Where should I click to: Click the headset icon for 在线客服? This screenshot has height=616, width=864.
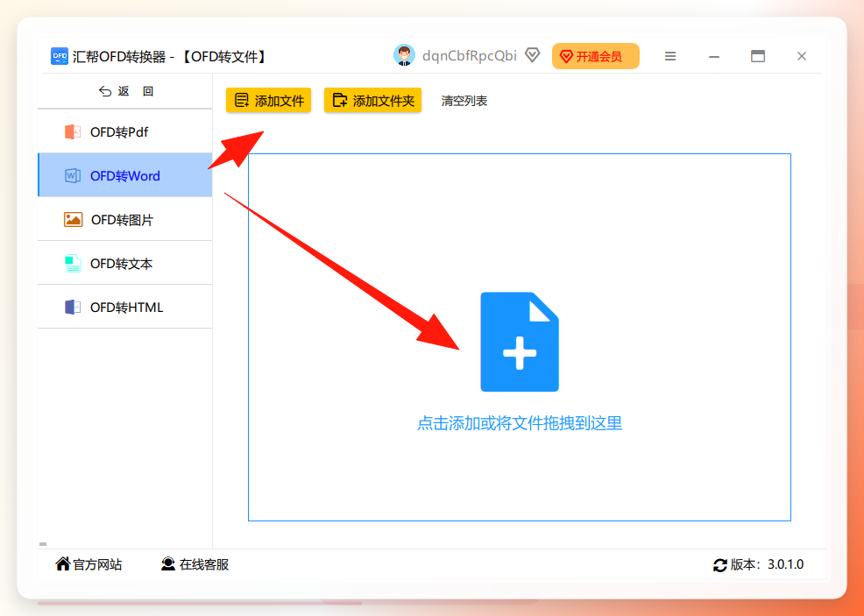168,563
